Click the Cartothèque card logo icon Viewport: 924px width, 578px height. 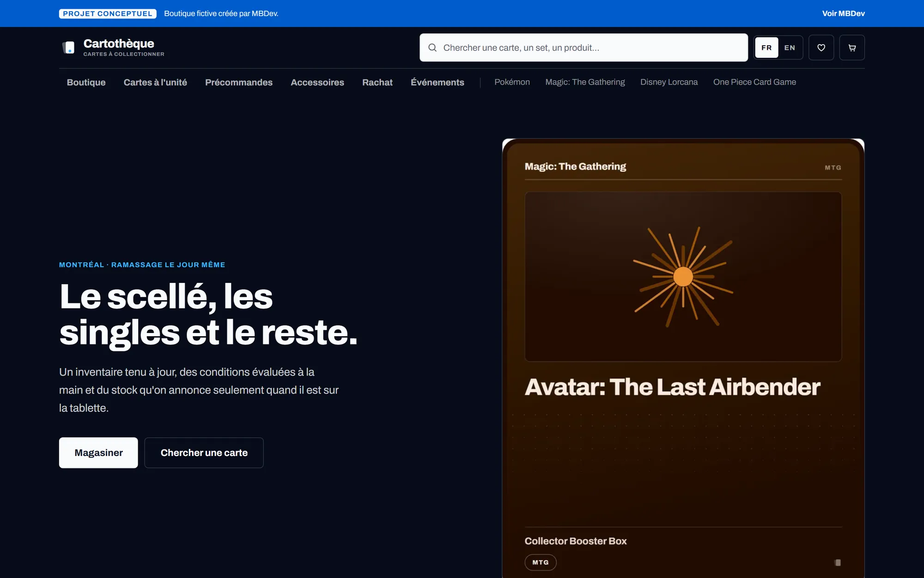[68, 47]
